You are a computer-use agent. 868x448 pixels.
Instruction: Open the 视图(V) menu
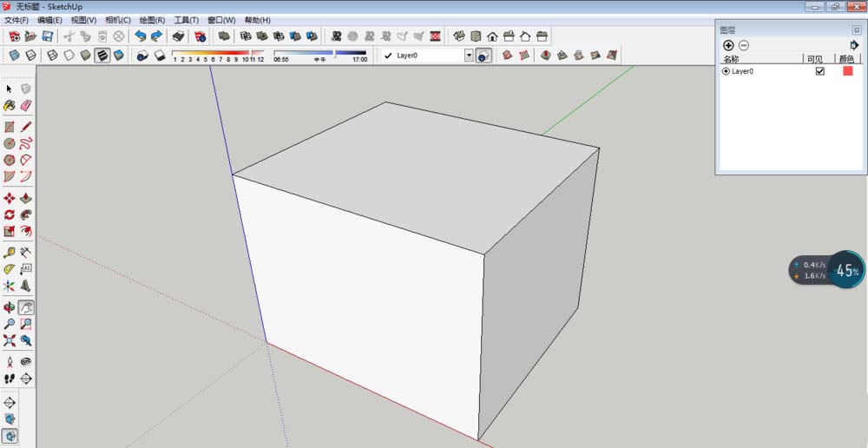[83, 20]
